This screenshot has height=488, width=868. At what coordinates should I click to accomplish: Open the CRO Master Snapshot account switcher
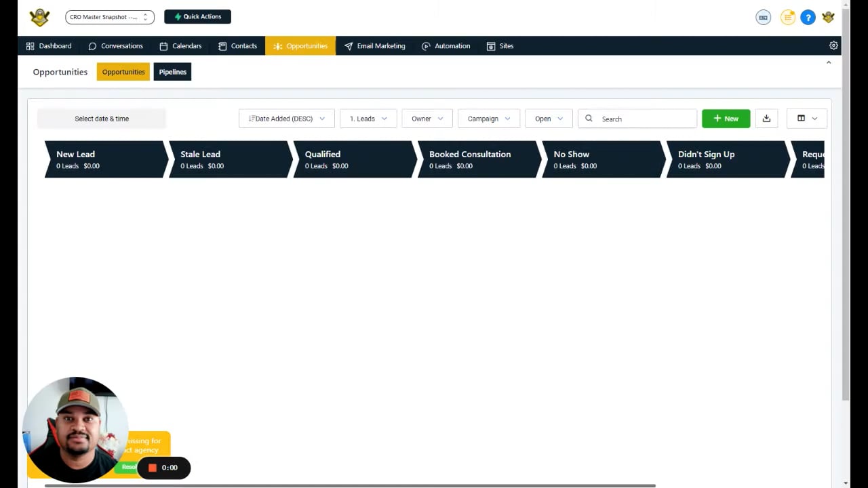coord(110,17)
